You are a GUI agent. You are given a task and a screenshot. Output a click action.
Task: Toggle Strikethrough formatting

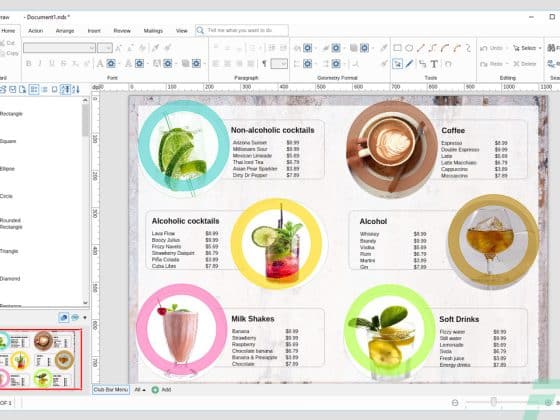[x=64, y=64]
